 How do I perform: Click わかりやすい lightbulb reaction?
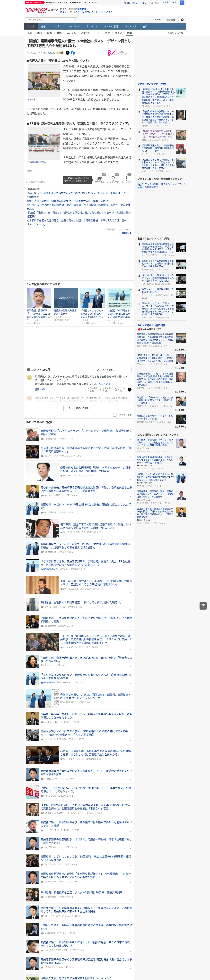[x=113, y=179]
